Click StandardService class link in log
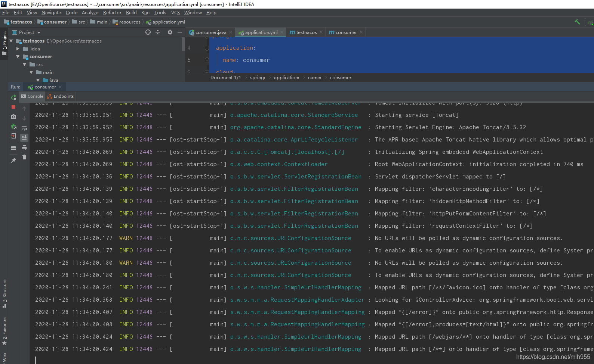Image resolution: width=594 pixels, height=364 pixels. [294, 115]
